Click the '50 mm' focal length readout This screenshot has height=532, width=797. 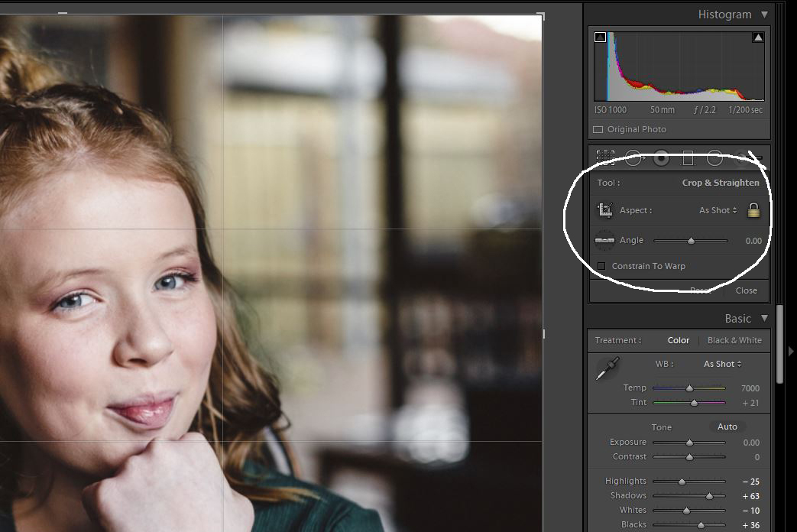pos(663,110)
